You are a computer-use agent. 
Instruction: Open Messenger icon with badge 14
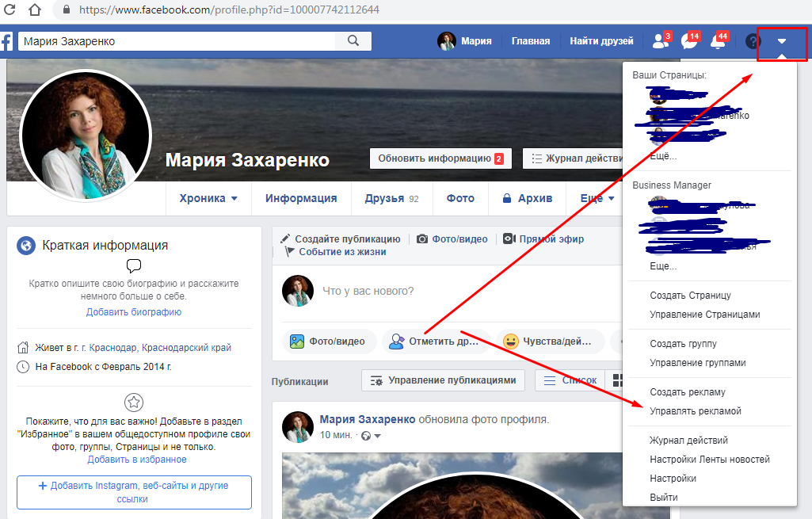pos(690,40)
